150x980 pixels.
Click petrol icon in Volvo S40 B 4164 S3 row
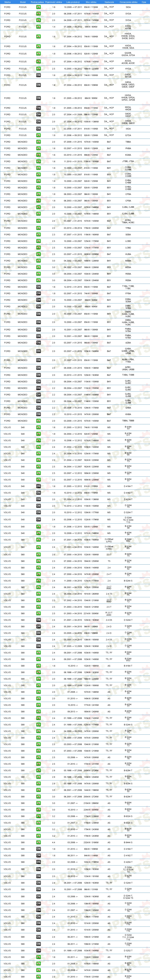38,427
